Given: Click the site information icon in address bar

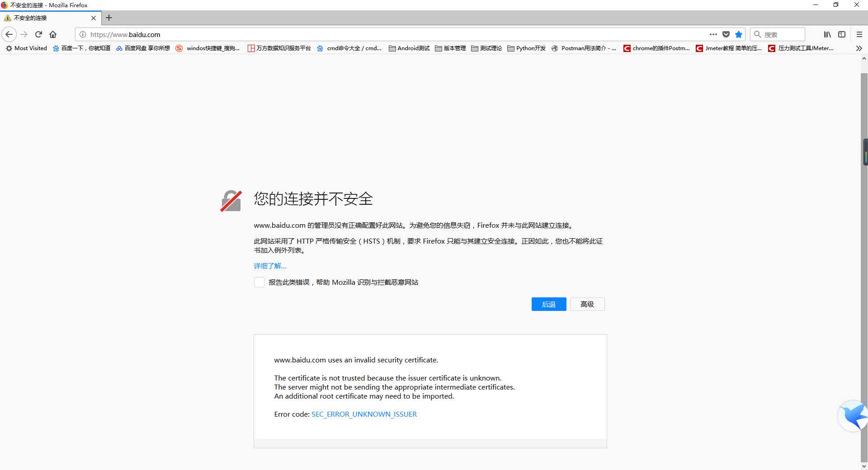Looking at the screenshot, I should tap(82, 34).
